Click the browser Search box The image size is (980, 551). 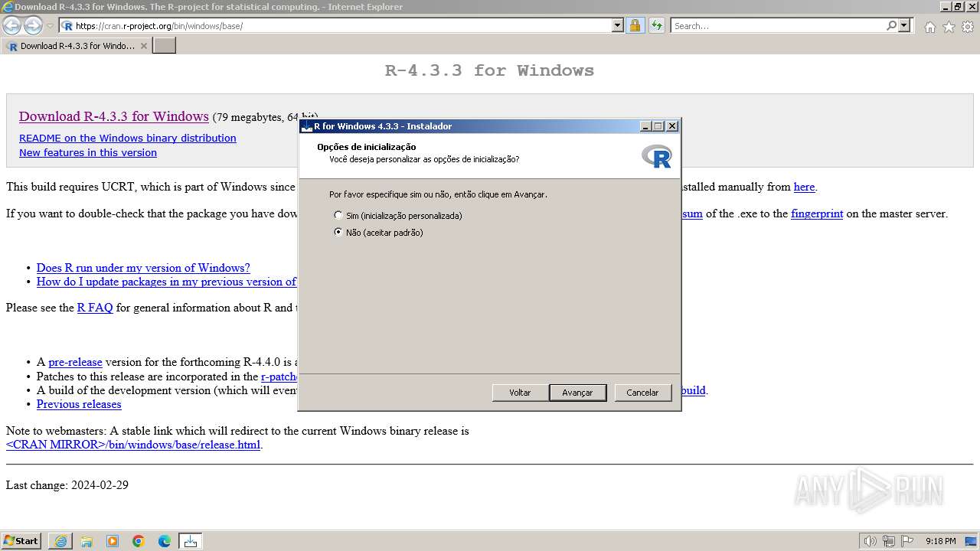click(778, 26)
